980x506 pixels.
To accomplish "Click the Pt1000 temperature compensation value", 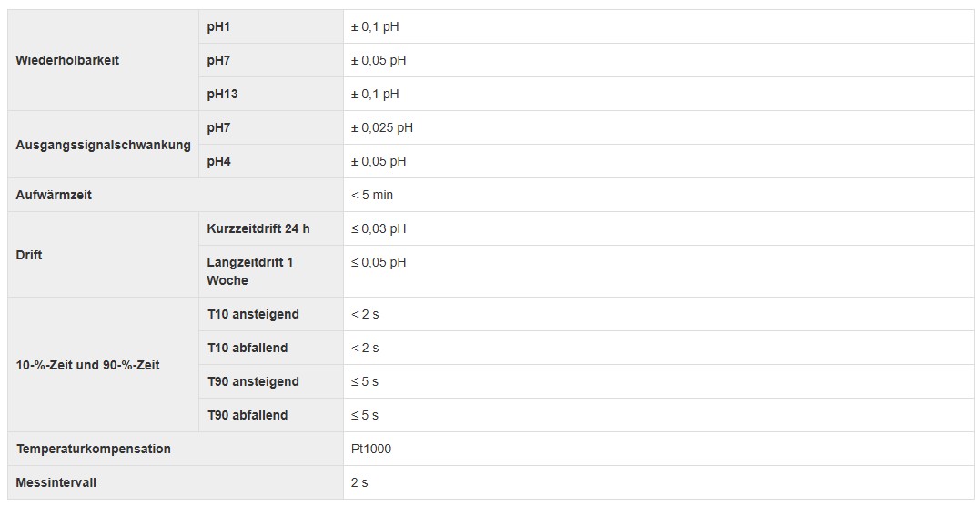I will click(x=371, y=449).
